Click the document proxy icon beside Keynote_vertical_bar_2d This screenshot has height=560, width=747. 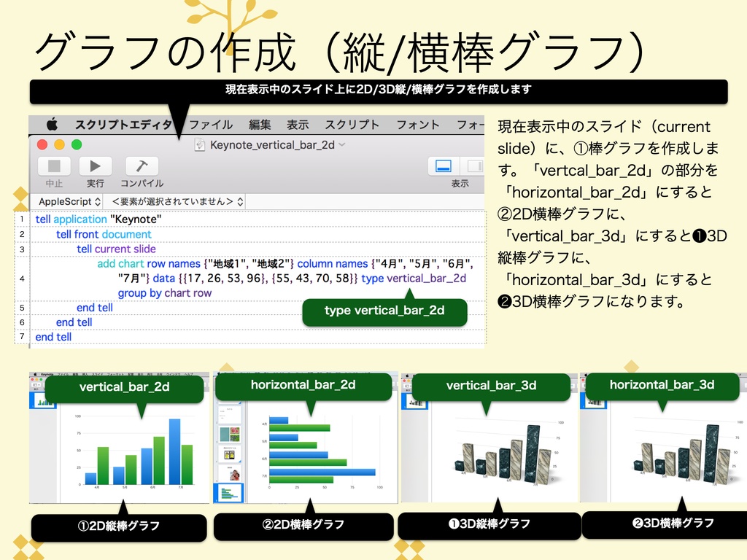(x=200, y=145)
